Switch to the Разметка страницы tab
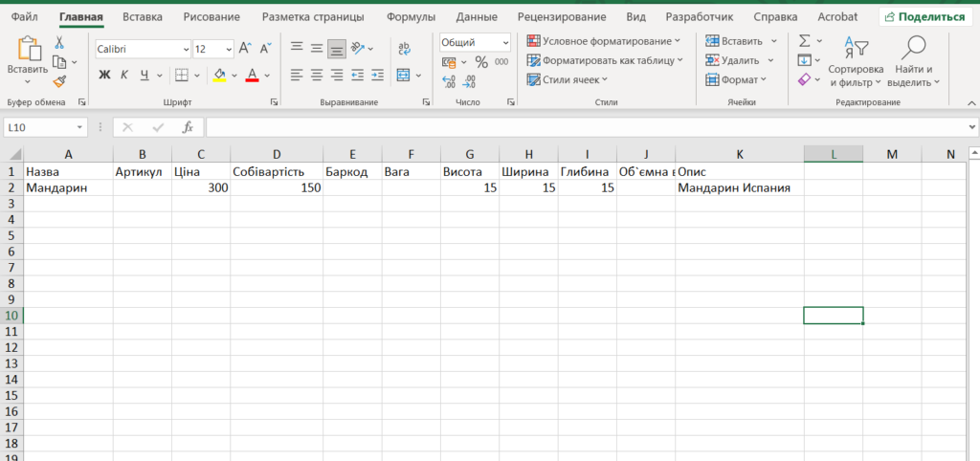This screenshot has width=980, height=461. pyautogui.click(x=313, y=17)
